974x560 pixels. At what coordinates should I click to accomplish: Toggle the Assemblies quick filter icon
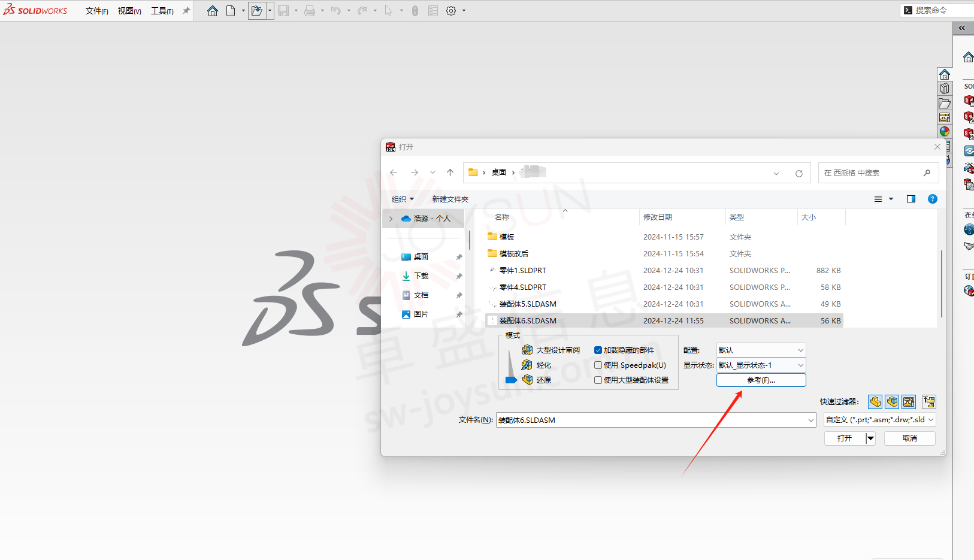pyautogui.click(x=892, y=402)
